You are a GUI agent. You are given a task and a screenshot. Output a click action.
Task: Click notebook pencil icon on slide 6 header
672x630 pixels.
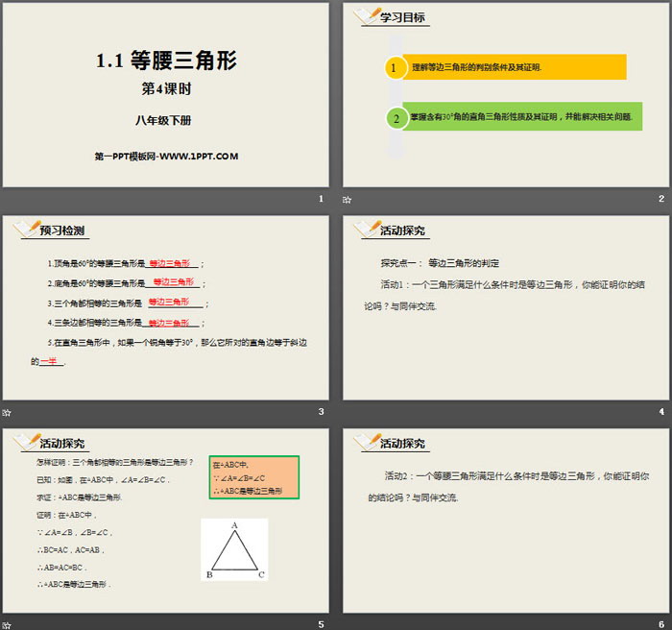(366, 441)
